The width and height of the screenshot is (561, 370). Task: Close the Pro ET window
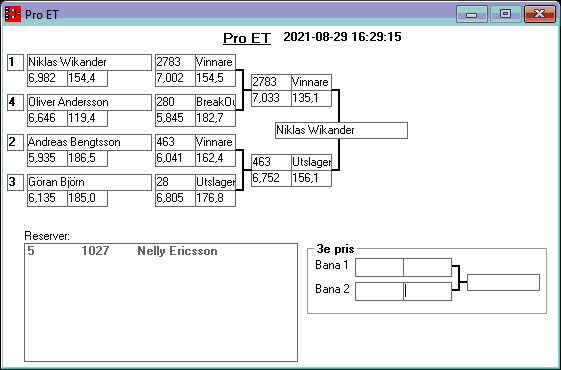pyautogui.click(x=540, y=14)
